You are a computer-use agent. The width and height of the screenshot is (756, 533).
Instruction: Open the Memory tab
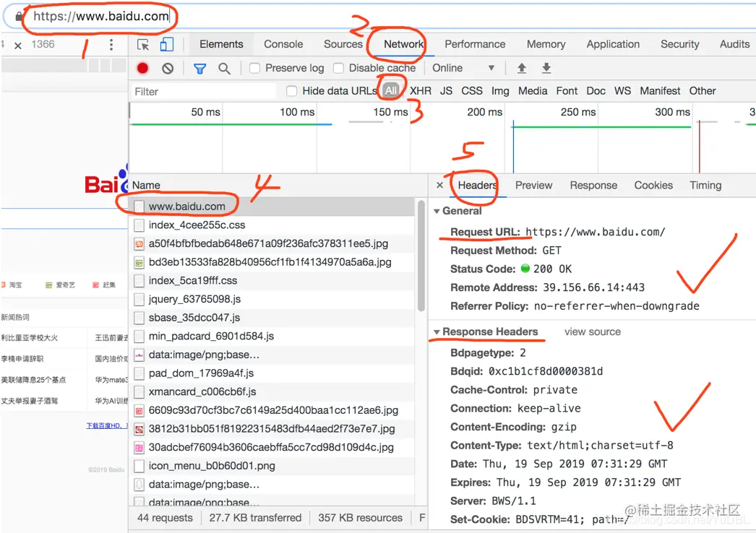(x=546, y=44)
